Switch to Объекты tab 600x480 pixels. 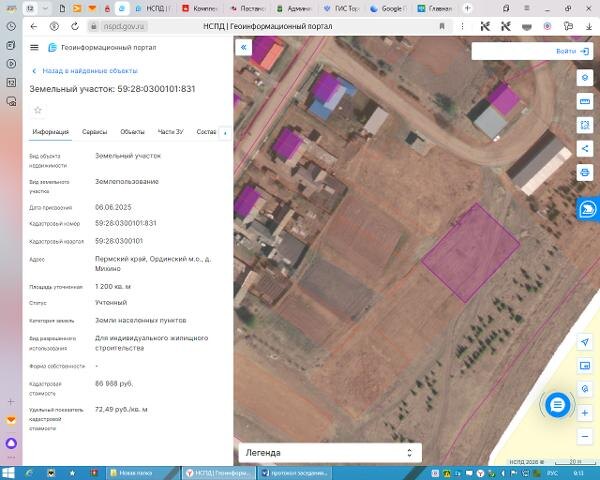(132, 132)
